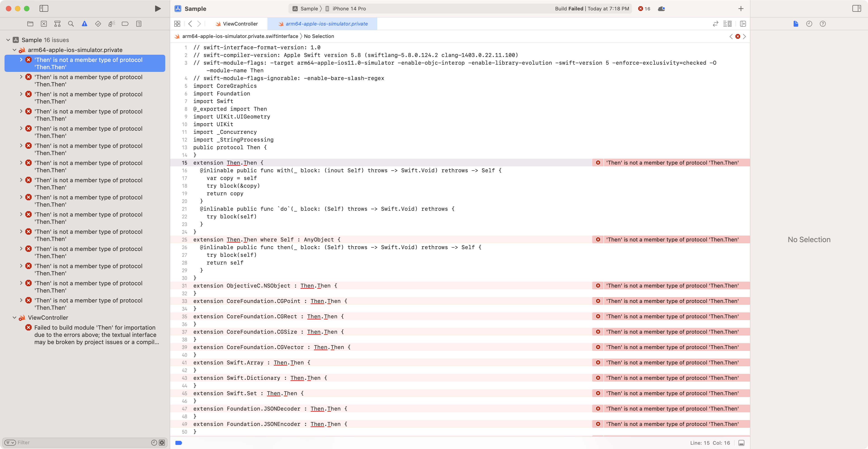Open the Issue navigator warning icon
This screenshot has height=449, width=868.
pyautogui.click(x=84, y=24)
